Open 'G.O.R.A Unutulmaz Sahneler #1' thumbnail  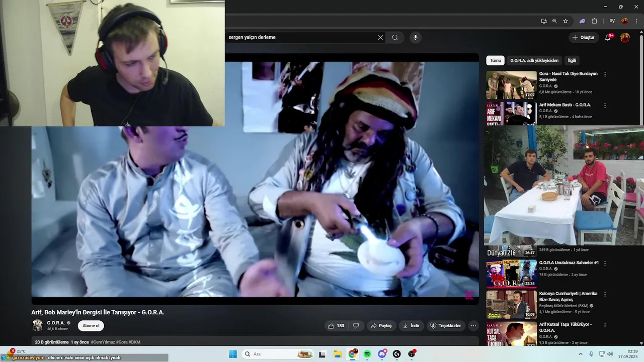(511, 274)
